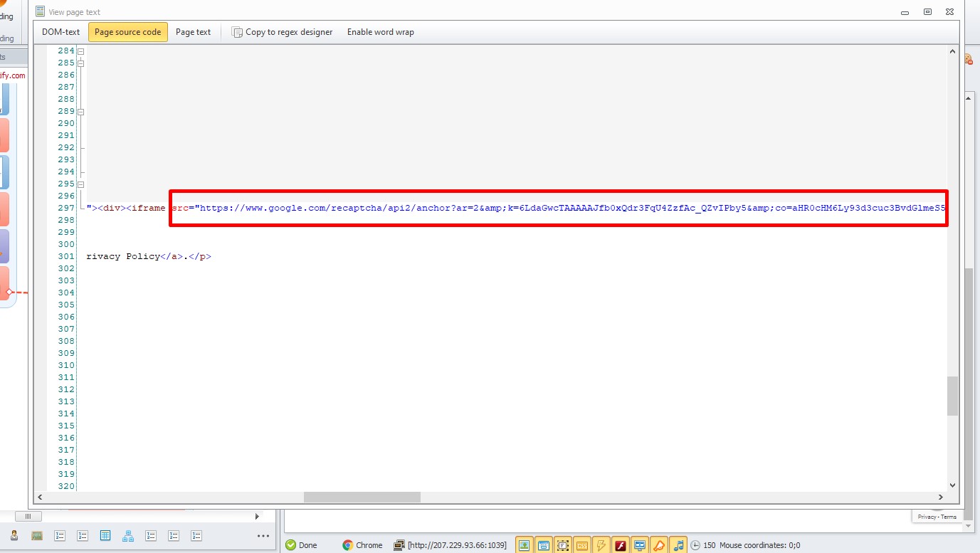Enable word wrap in the viewer

pos(380,32)
